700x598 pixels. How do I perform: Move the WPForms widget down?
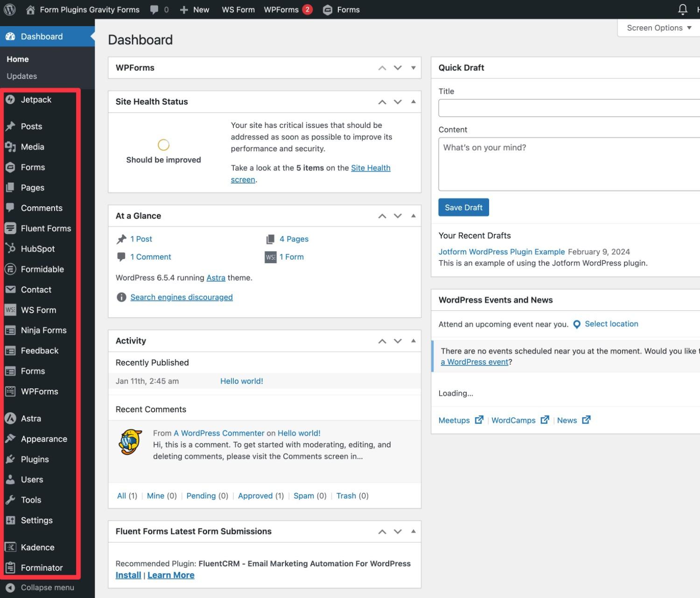click(x=398, y=68)
